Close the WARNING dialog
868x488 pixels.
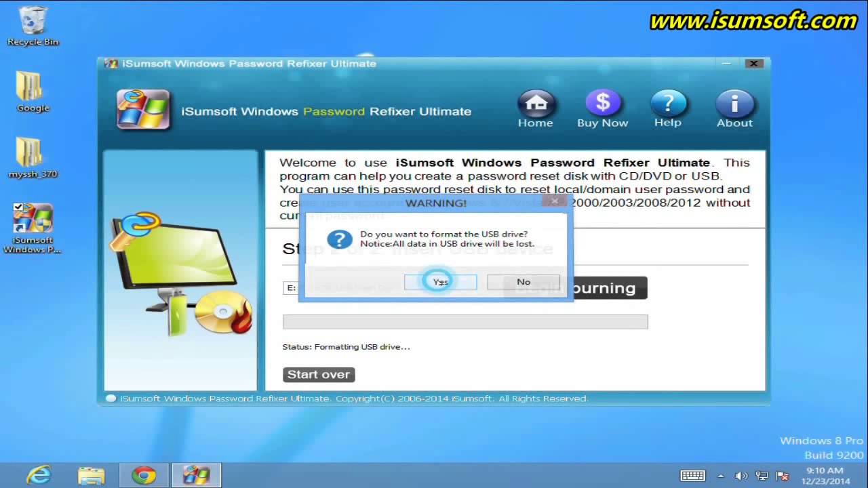555,201
